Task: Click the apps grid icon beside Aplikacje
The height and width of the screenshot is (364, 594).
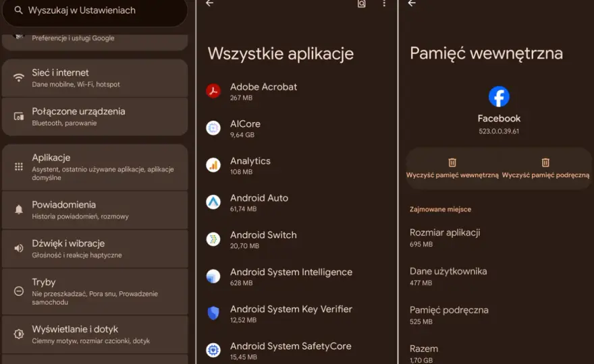Action: click(19, 166)
